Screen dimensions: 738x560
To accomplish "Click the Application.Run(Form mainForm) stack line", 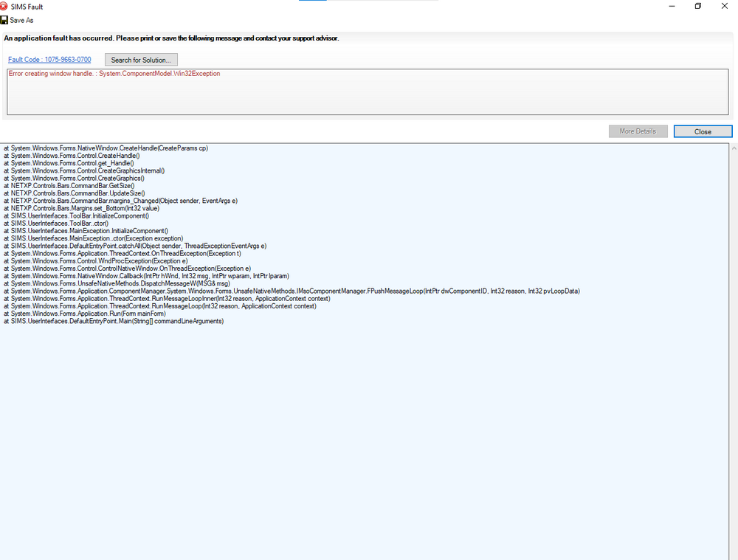I will (x=85, y=314).
